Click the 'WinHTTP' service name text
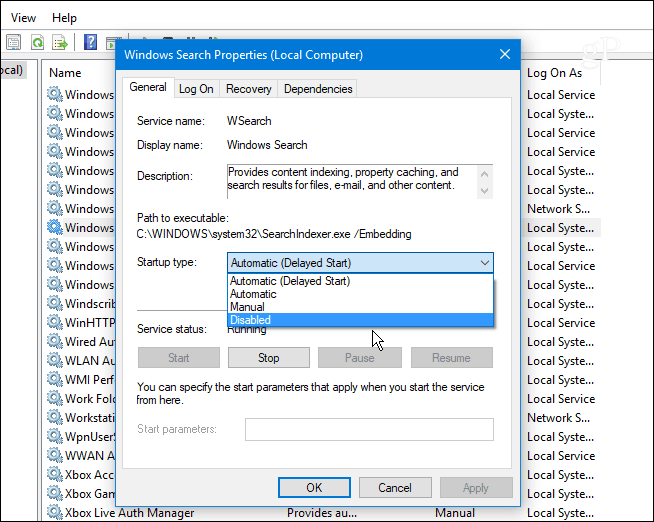654x522 pixels. (90, 322)
